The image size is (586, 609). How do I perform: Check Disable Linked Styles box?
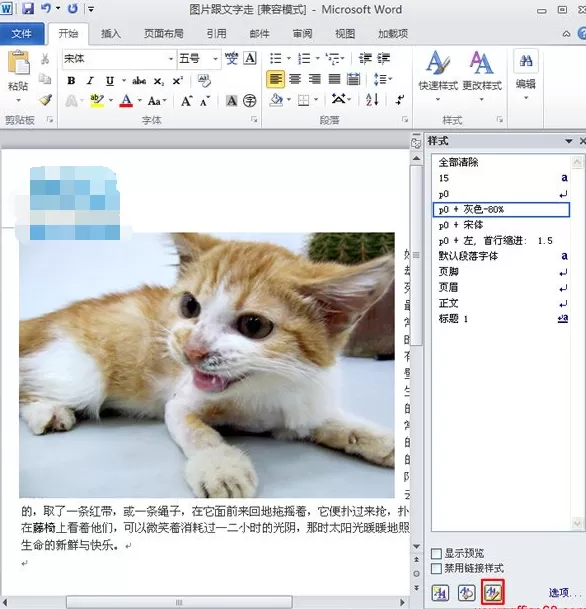[x=436, y=569]
